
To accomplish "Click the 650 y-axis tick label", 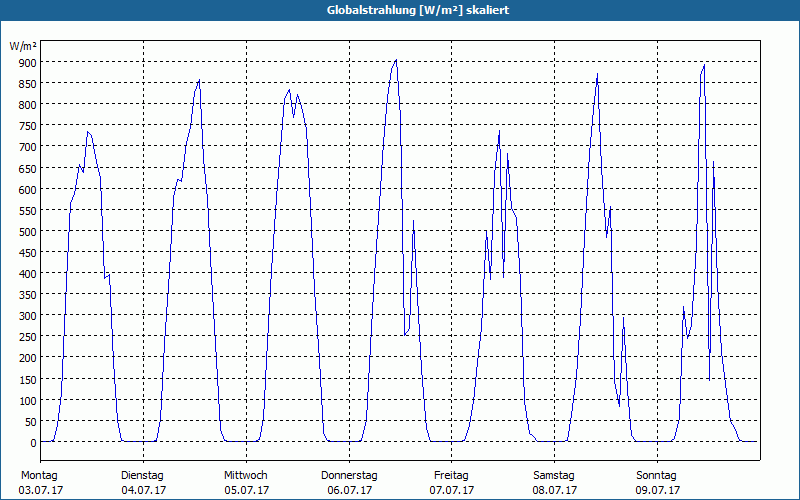I will (x=29, y=169).
